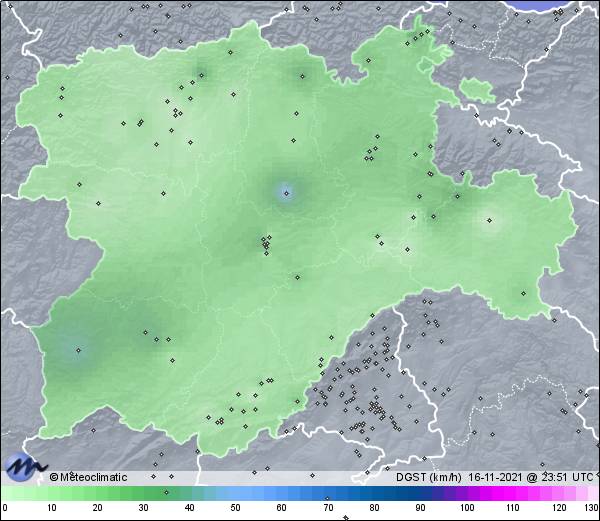Viewport: 600px width, 521px height.
Task: Click the dark-blue color band above 90
Action: point(421,493)
